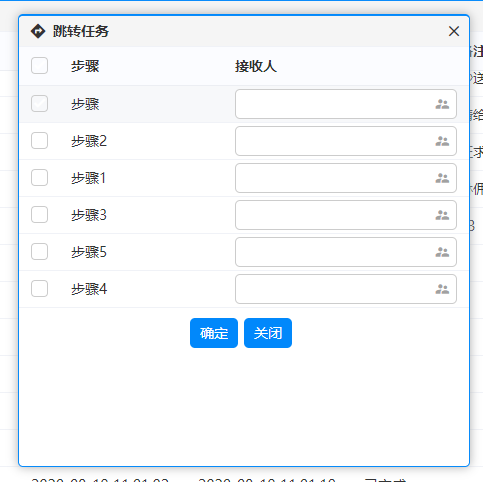Tick the checkbox beside 步骤1
Viewport: 483px width, 482px height.
point(39,178)
